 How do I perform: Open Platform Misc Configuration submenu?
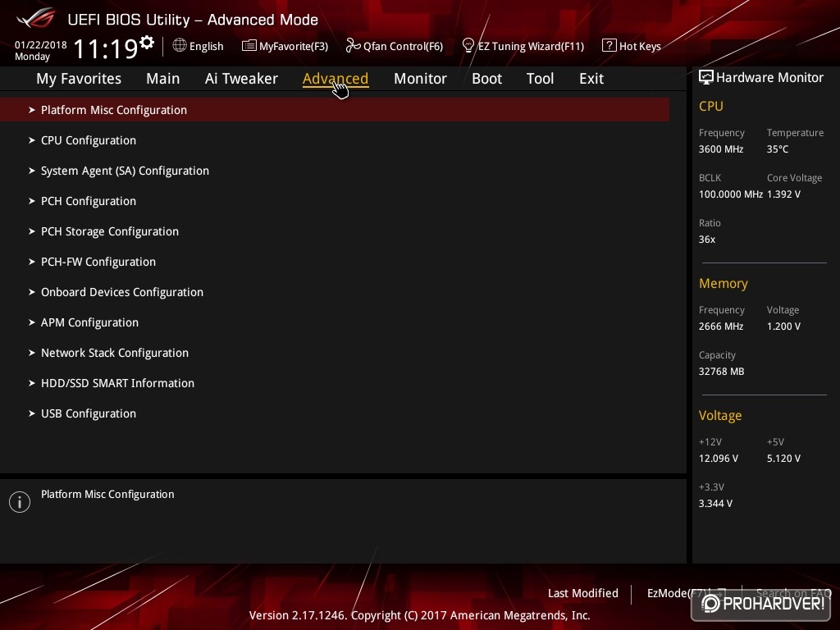pyautogui.click(x=335, y=110)
